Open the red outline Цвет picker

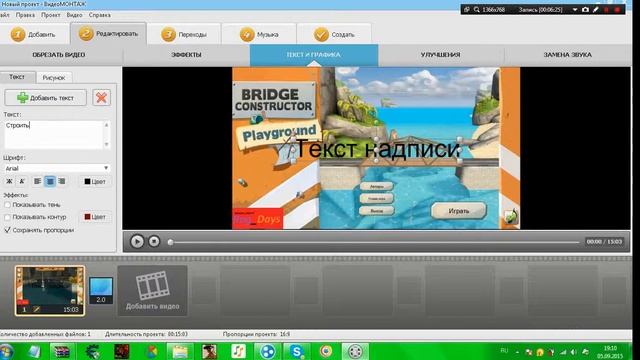click(x=95, y=217)
